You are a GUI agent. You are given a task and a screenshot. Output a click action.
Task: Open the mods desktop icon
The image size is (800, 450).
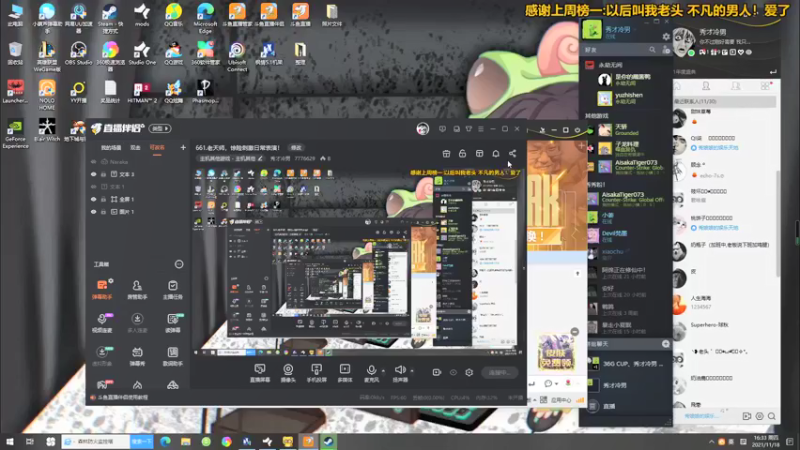(x=142, y=15)
